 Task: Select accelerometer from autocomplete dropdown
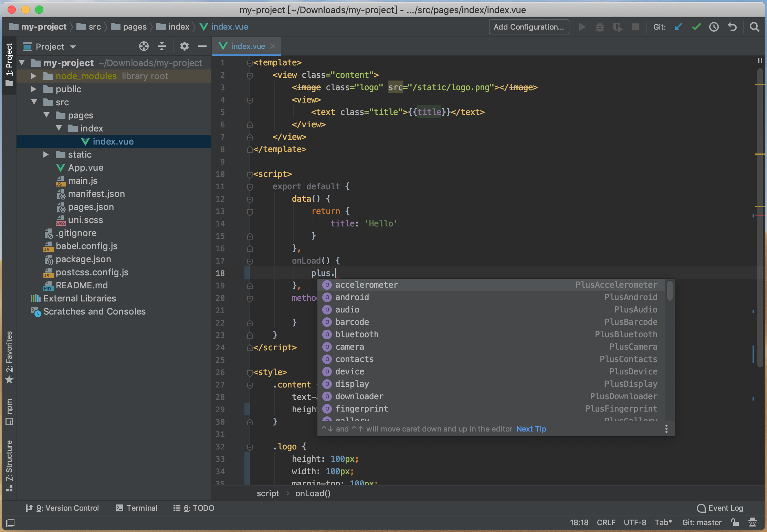click(367, 284)
